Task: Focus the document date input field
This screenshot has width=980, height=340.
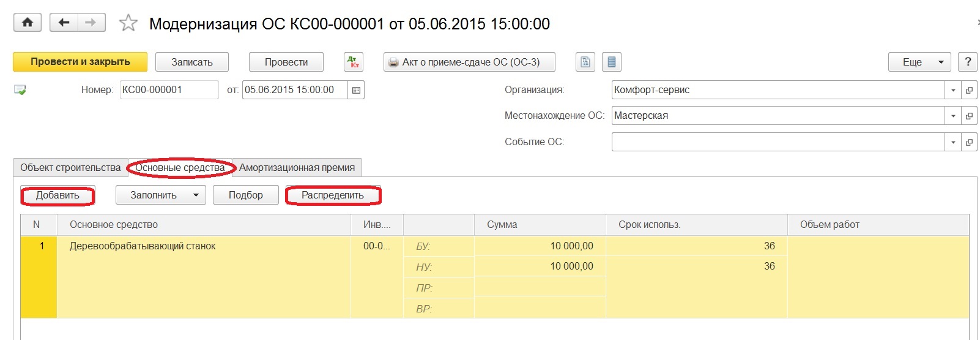Action: [295, 89]
